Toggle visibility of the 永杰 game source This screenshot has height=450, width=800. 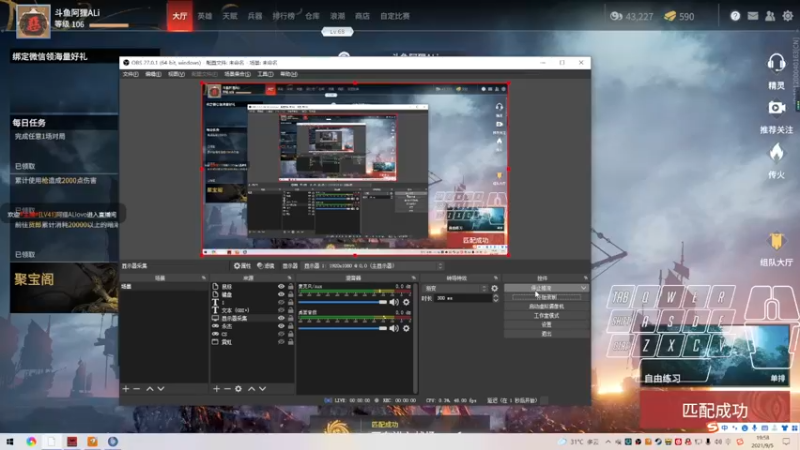pos(281,326)
